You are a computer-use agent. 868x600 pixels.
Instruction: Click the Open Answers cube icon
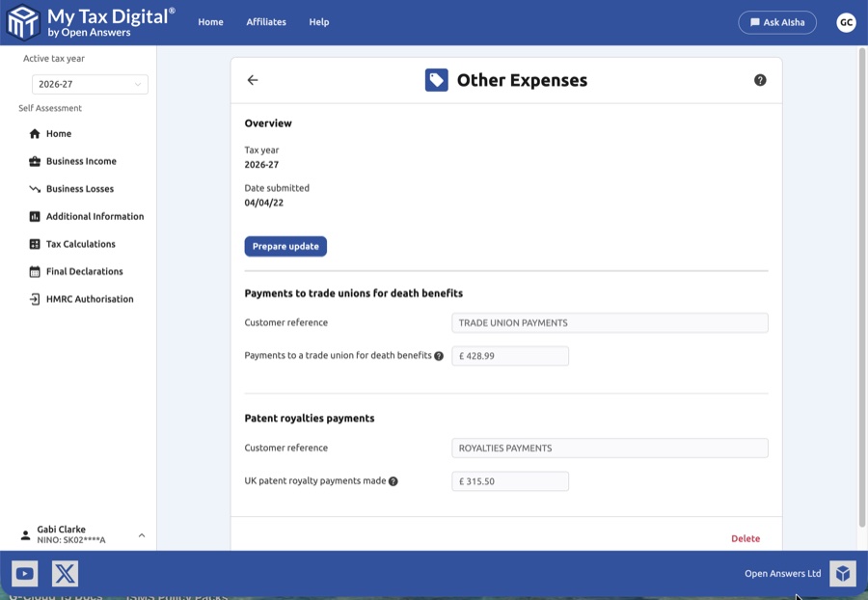click(x=842, y=573)
